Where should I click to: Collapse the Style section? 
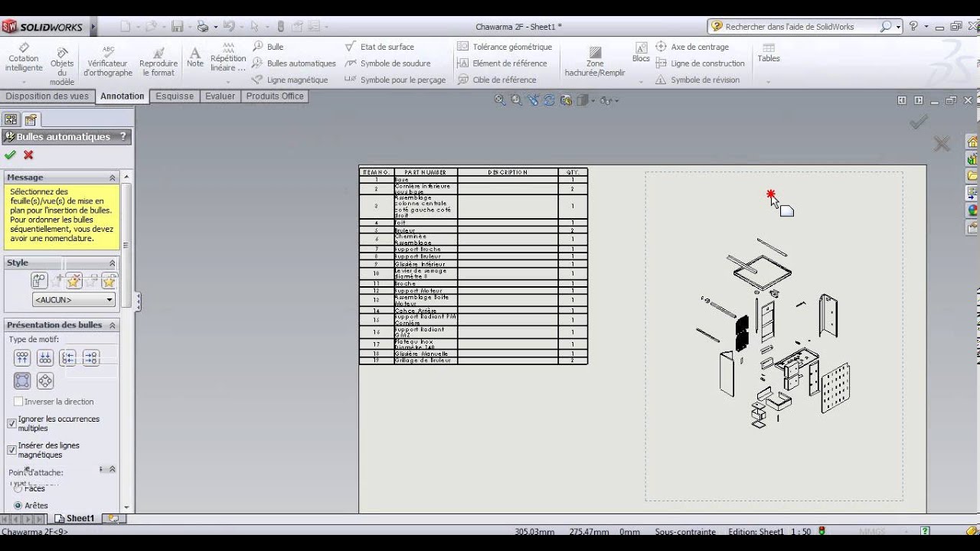(x=112, y=262)
